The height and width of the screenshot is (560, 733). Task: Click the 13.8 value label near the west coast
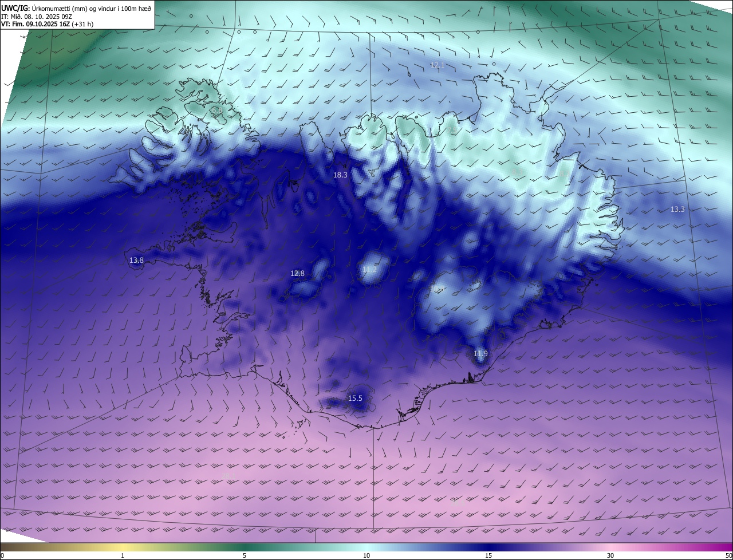[x=136, y=261]
